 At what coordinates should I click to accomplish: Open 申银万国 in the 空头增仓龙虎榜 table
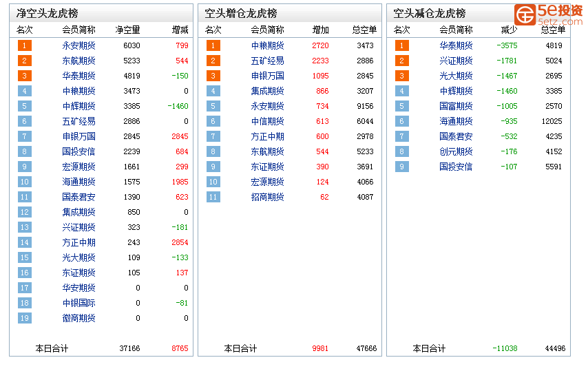pyautogui.click(x=267, y=76)
